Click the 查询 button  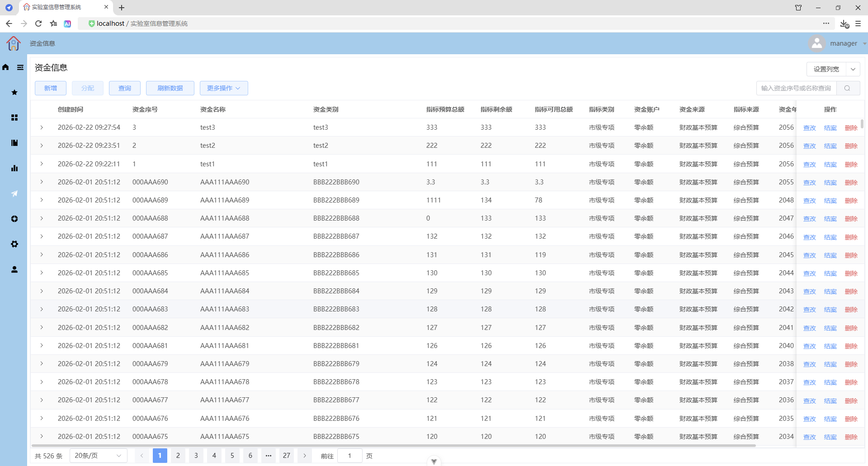click(125, 88)
